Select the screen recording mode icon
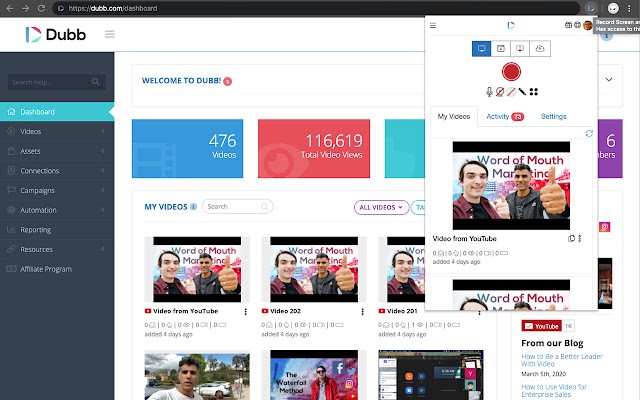The width and height of the screenshot is (640, 400). pyautogui.click(x=482, y=48)
